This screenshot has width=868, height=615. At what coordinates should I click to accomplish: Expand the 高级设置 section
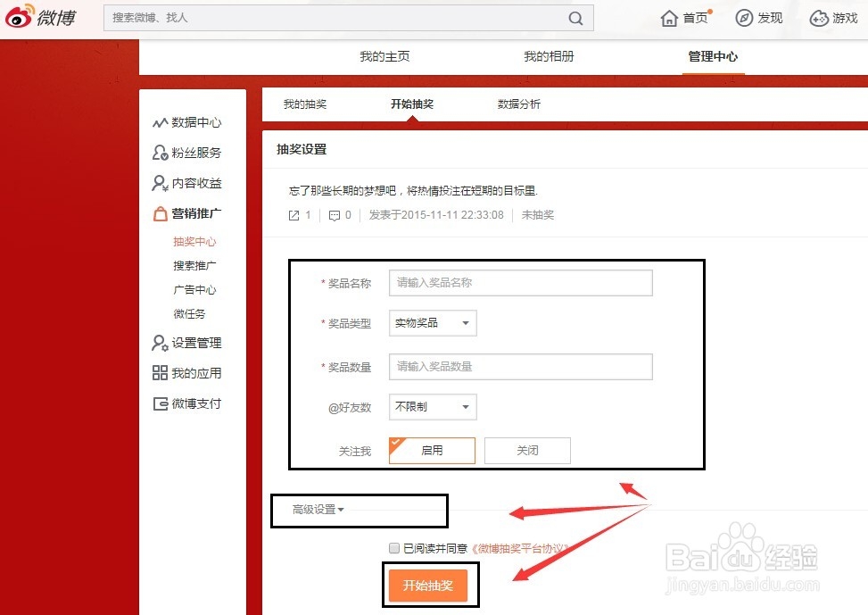318,509
